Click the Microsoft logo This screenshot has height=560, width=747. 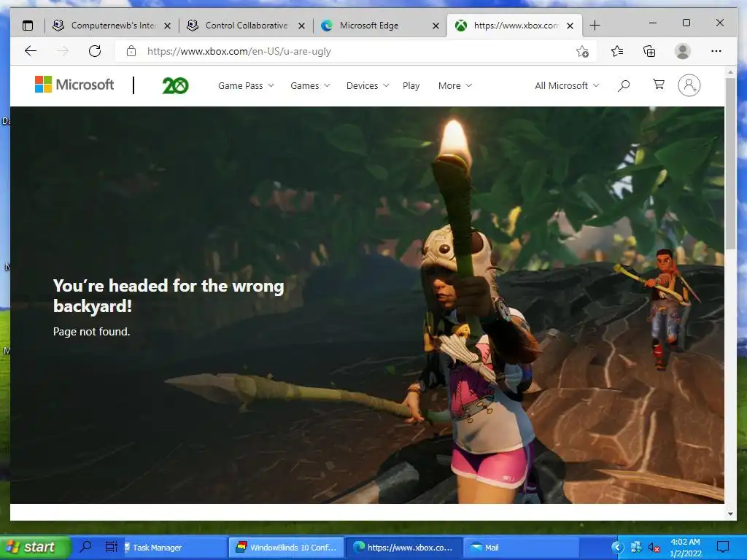coord(74,85)
